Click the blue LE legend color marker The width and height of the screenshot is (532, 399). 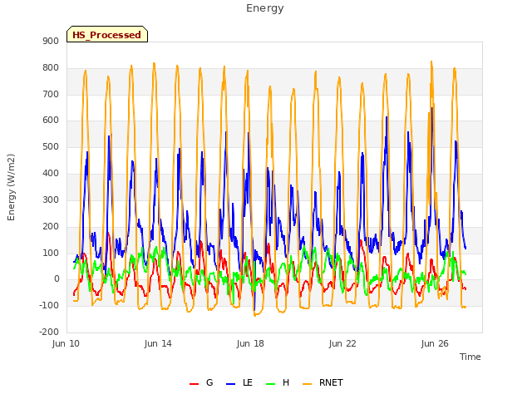pyautogui.click(x=231, y=384)
